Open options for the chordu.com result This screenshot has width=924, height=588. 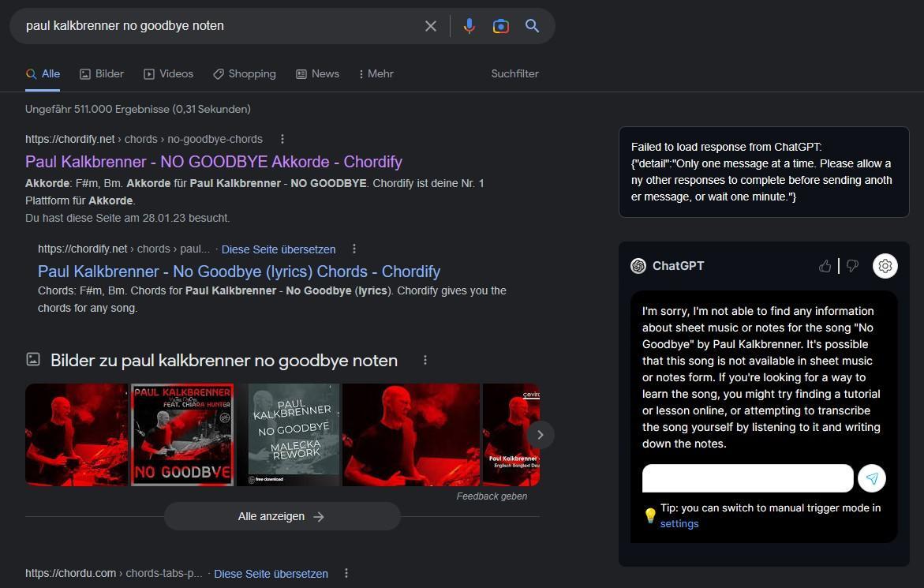tap(346, 573)
